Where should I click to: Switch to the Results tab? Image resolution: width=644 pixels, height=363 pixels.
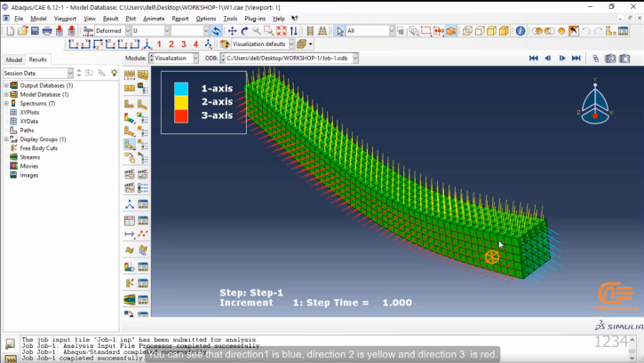[38, 59]
